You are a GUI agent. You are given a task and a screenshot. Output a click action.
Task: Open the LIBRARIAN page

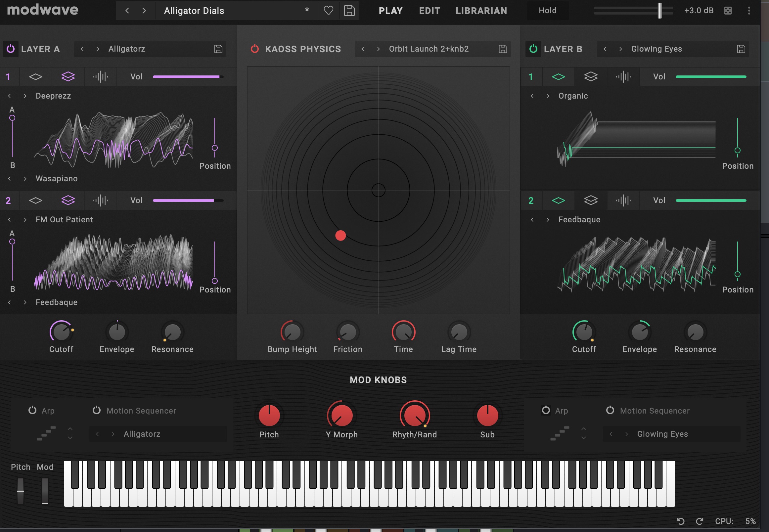pos(481,11)
